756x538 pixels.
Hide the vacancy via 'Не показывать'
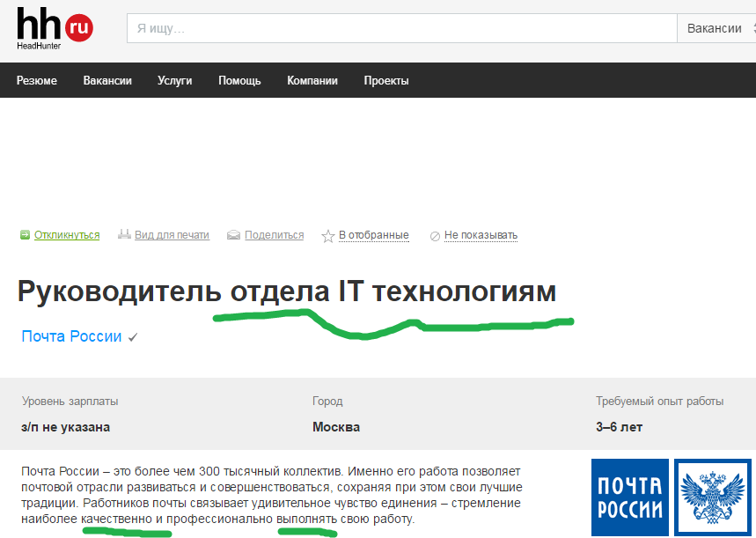click(481, 235)
